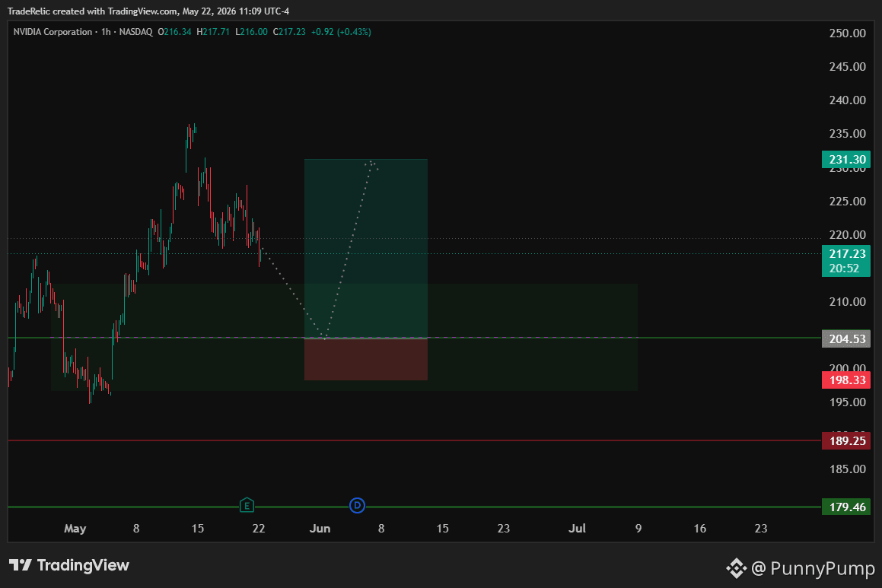Click the 217.23 current price label

pos(846,253)
